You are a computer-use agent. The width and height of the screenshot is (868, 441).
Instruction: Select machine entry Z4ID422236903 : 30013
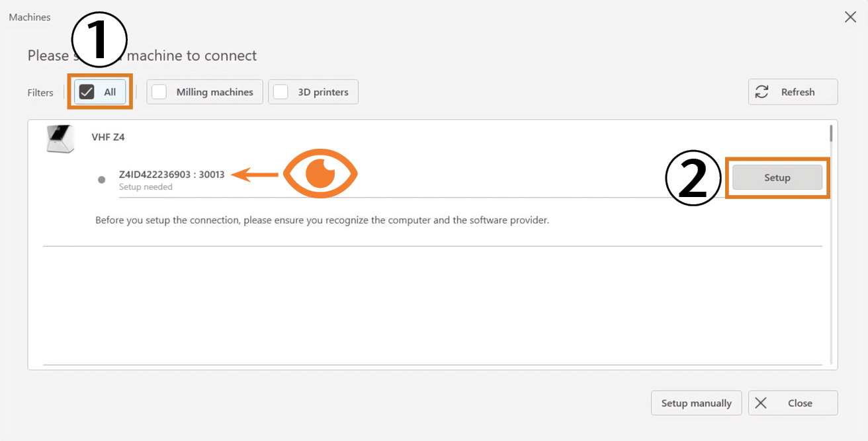[171, 175]
